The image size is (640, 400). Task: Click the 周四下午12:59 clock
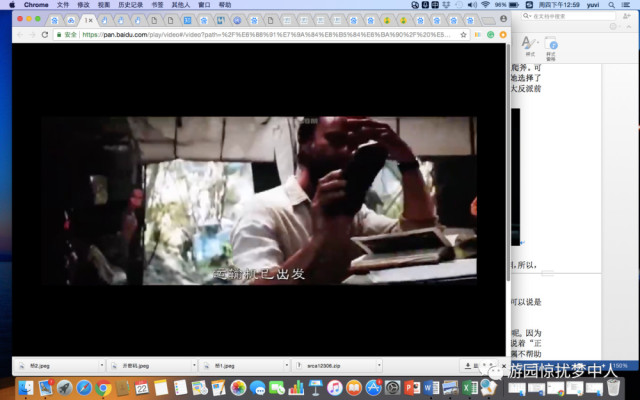[559, 5]
